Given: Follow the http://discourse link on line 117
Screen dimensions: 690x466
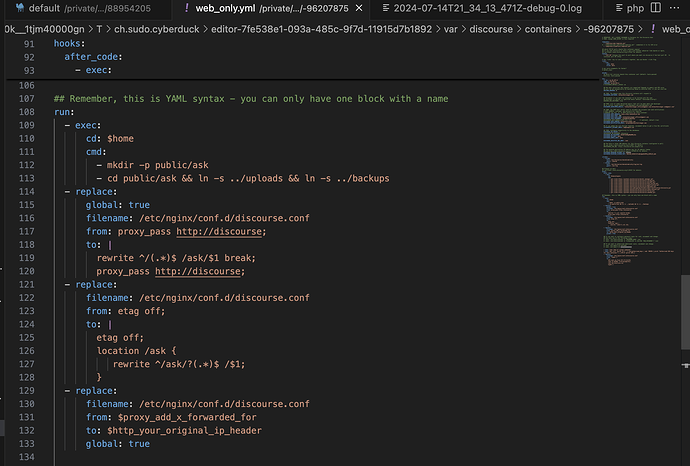Looking at the screenshot, I should [219, 231].
